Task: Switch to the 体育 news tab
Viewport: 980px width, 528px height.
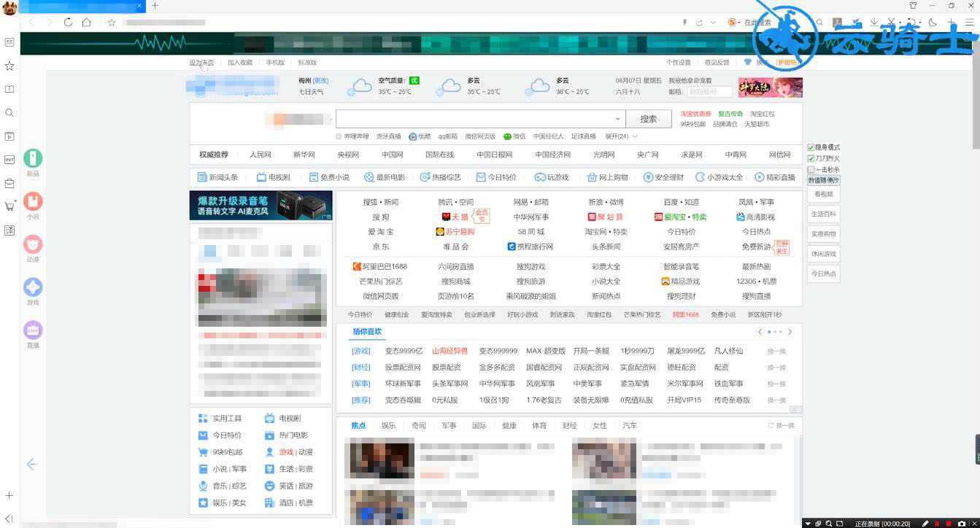Action: (539, 425)
